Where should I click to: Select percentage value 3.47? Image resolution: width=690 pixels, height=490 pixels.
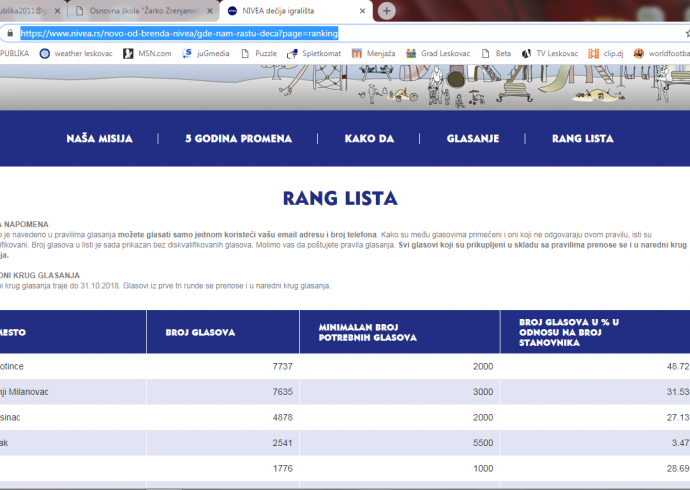pos(681,443)
